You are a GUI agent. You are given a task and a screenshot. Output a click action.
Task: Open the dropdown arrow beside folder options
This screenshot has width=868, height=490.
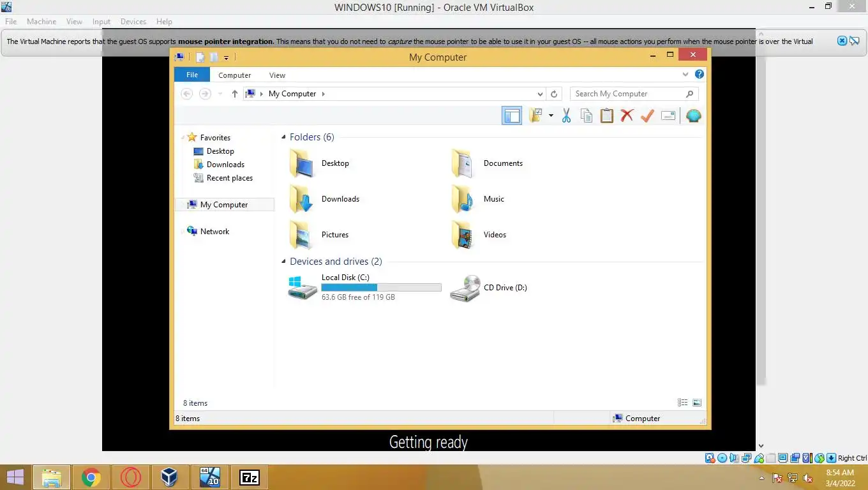click(x=551, y=116)
